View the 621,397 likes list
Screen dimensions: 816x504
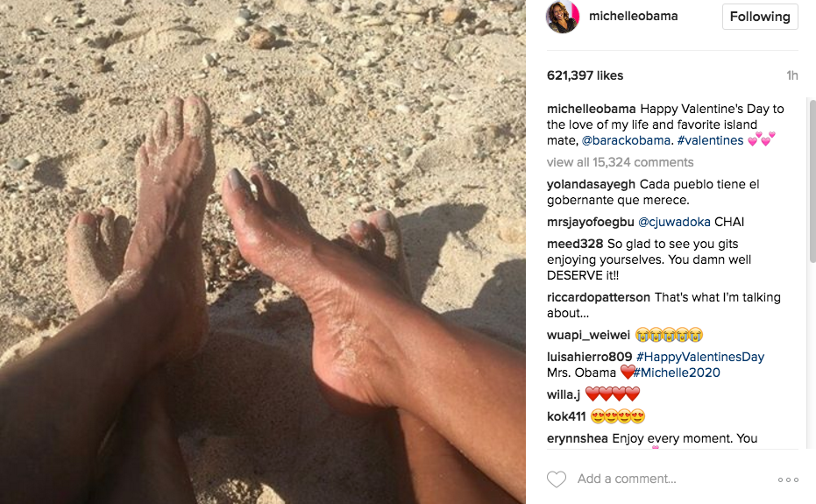[x=585, y=75]
